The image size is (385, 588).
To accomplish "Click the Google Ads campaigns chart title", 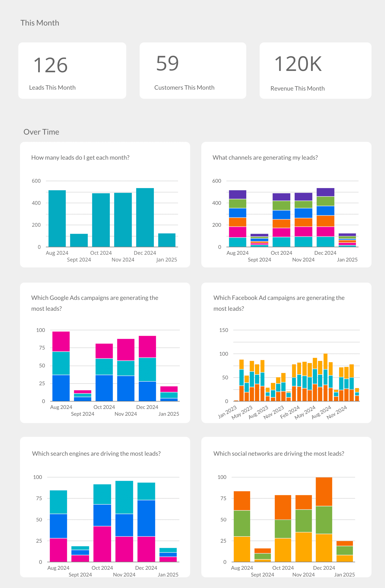I will coord(95,303).
